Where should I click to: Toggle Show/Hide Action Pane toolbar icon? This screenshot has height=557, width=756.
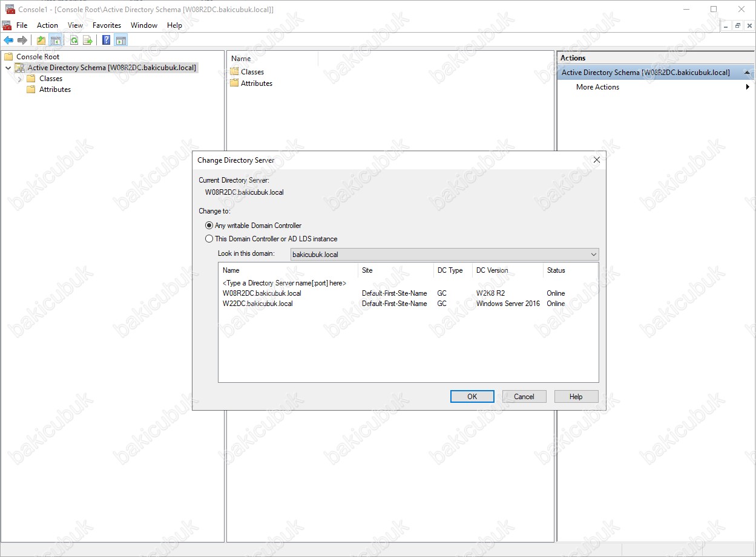(x=120, y=41)
